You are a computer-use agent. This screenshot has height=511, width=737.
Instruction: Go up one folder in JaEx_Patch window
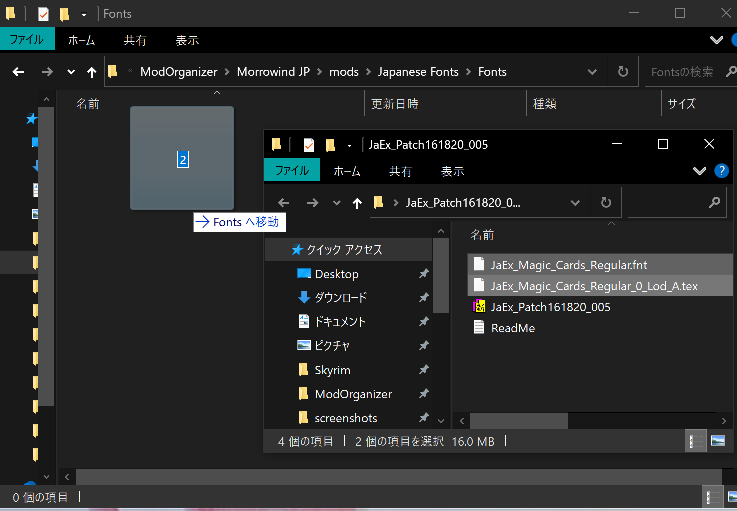tap(358, 203)
